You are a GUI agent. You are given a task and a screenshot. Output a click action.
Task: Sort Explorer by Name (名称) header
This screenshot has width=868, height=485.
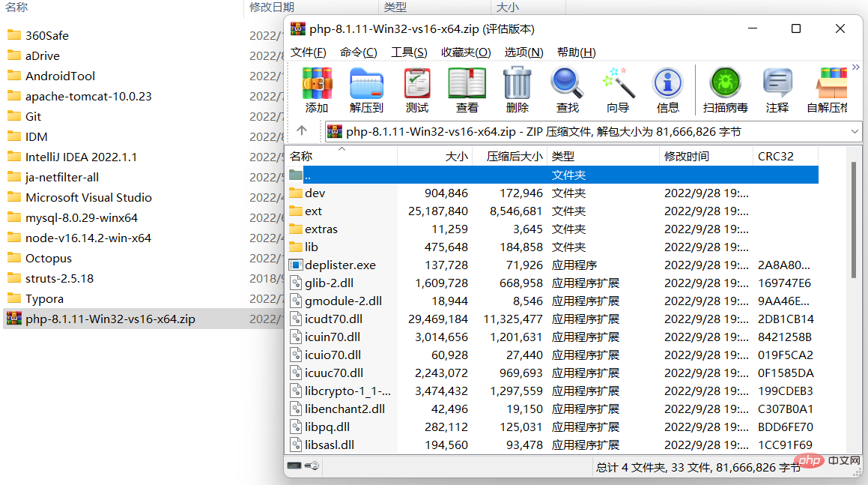click(x=16, y=7)
